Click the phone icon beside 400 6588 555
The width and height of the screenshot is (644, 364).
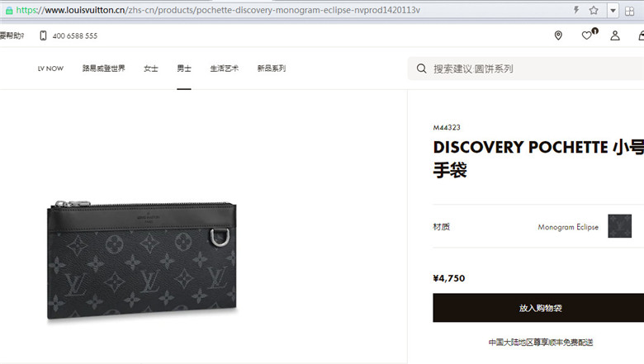(x=43, y=35)
